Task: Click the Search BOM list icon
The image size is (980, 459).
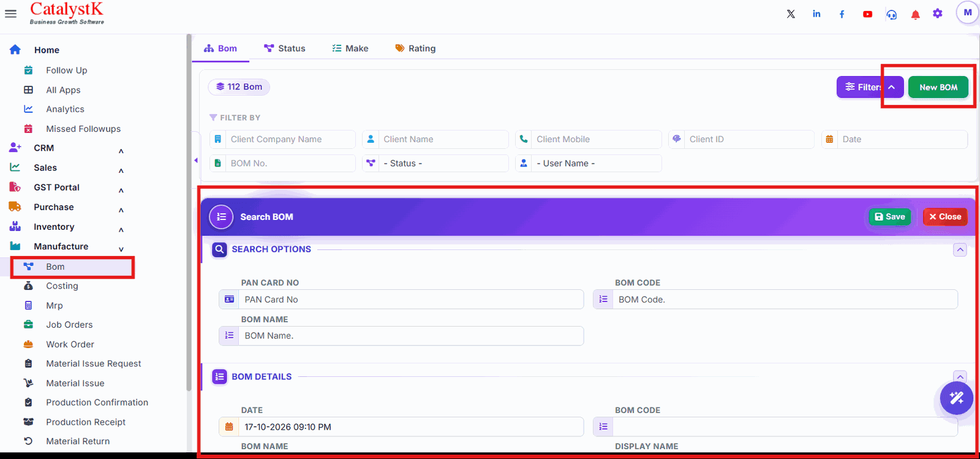Action: pyautogui.click(x=221, y=216)
